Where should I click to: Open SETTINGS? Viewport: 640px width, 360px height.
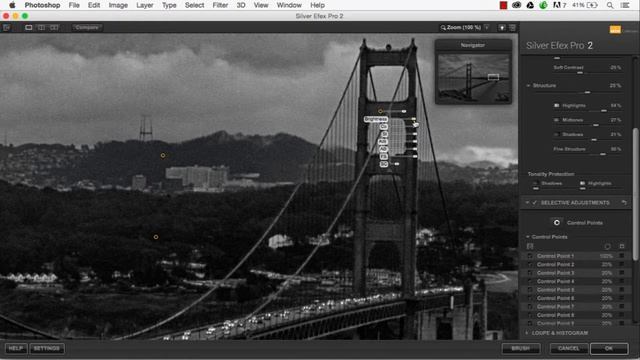47,349
